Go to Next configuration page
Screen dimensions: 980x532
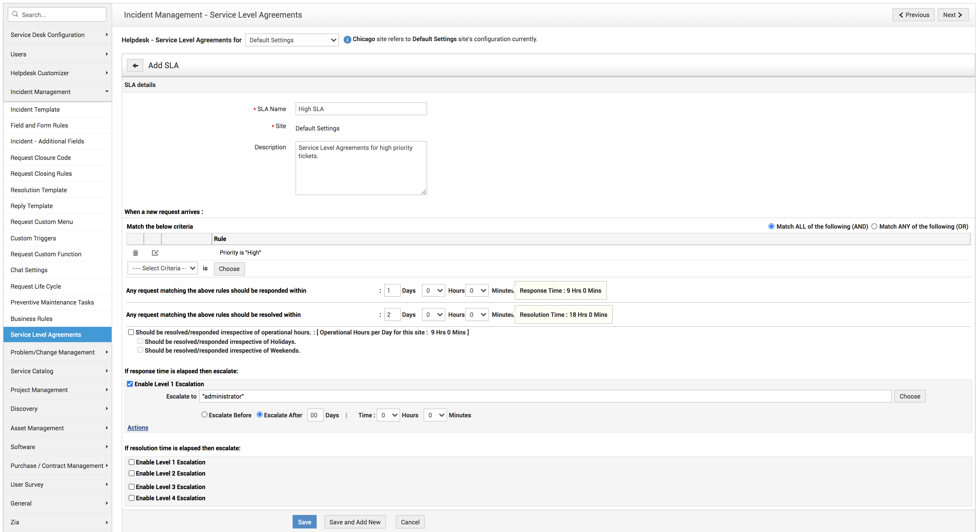point(953,15)
